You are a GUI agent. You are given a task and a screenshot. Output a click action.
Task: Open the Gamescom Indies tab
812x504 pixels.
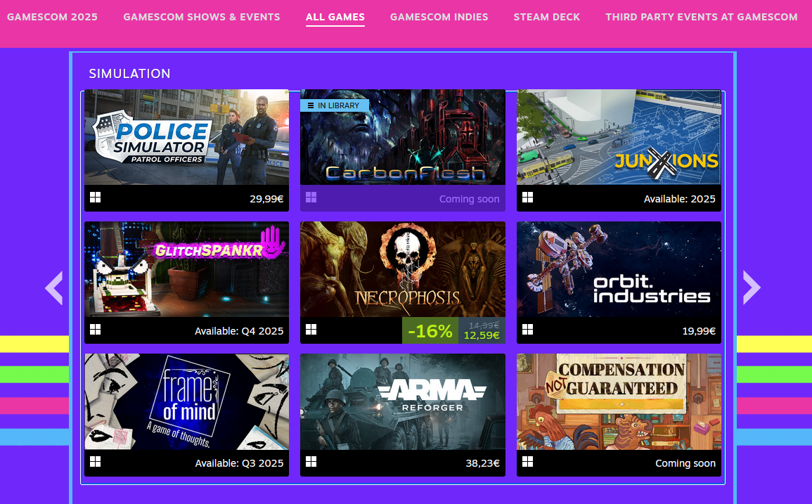tap(439, 17)
